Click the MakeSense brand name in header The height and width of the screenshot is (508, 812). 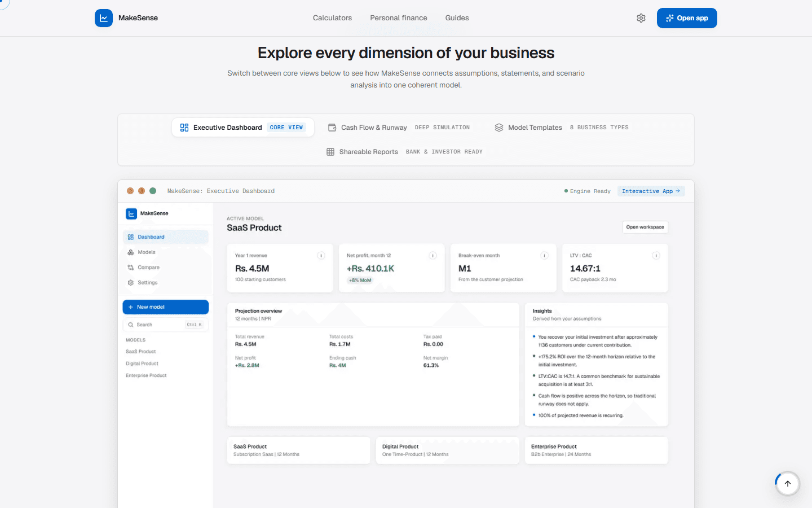click(x=138, y=18)
